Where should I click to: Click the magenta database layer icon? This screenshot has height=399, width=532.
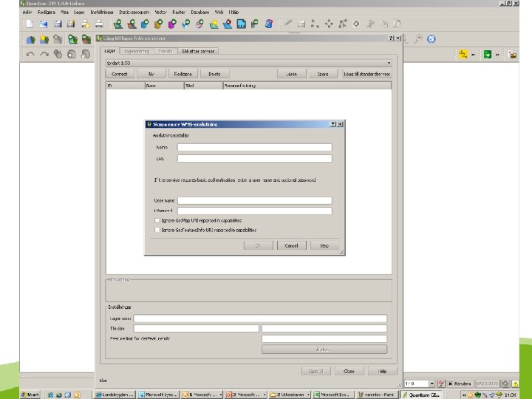coord(172,24)
